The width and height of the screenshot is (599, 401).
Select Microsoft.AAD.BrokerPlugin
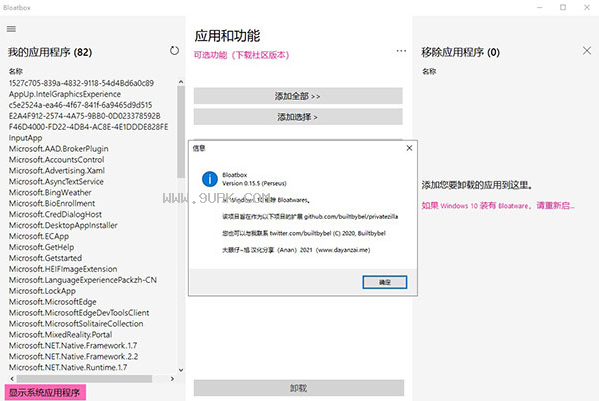click(58, 149)
